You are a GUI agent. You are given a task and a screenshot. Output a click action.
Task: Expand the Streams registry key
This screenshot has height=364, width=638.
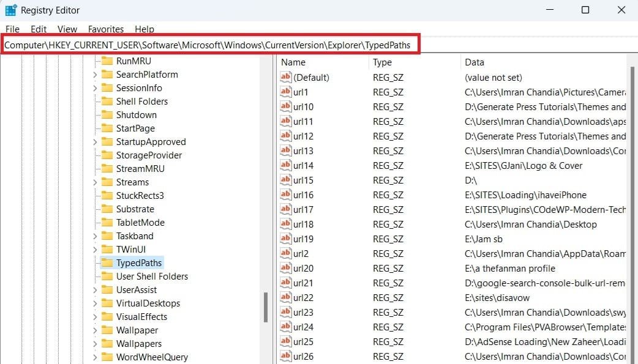[95, 182]
